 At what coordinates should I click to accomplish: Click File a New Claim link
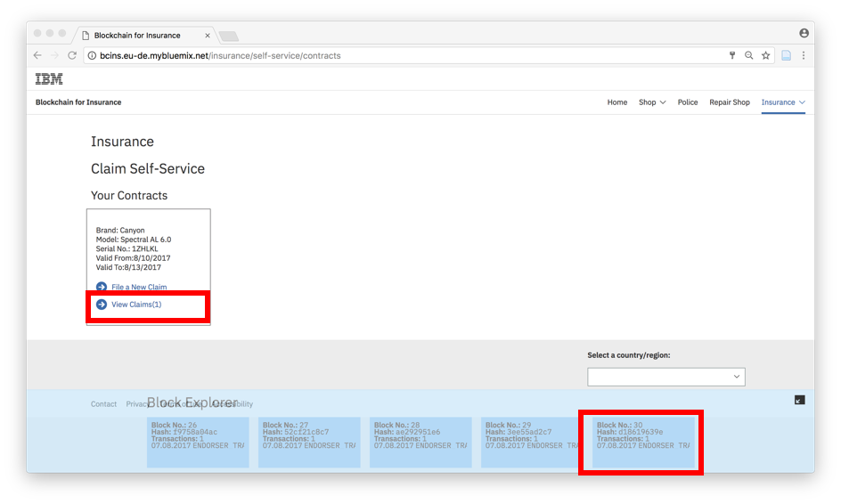[139, 287]
